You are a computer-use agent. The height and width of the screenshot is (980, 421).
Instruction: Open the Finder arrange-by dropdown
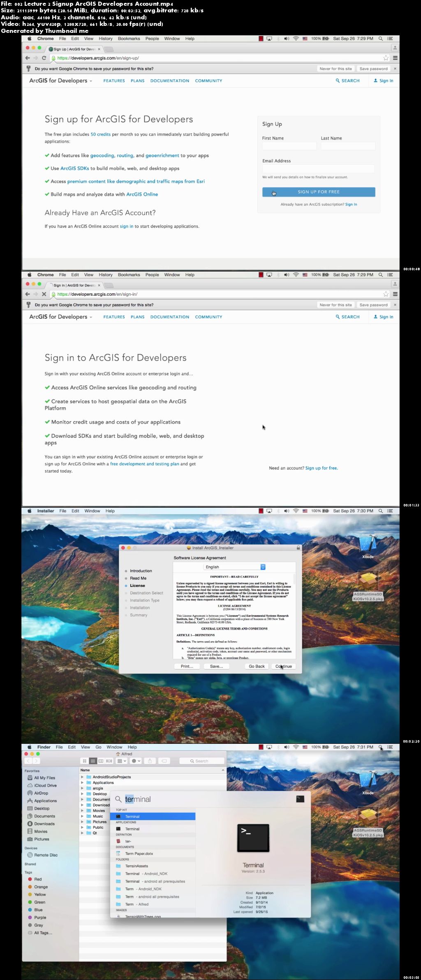(x=122, y=761)
